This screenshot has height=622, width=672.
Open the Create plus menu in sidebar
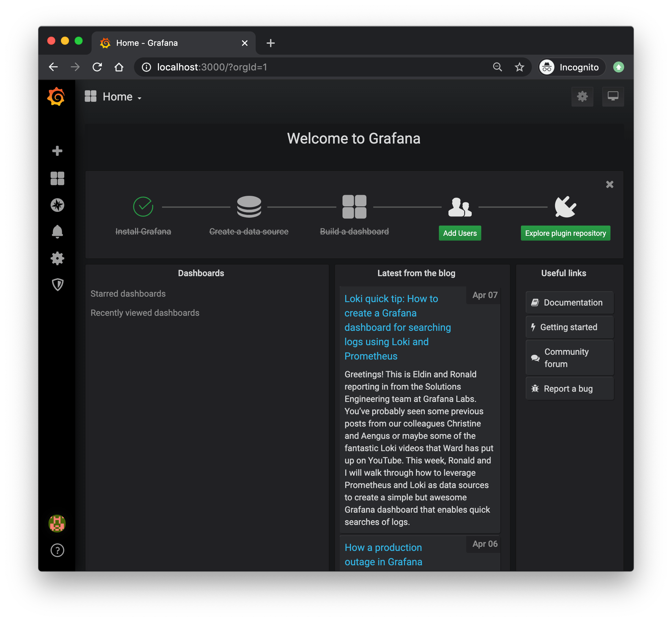pyautogui.click(x=57, y=151)
